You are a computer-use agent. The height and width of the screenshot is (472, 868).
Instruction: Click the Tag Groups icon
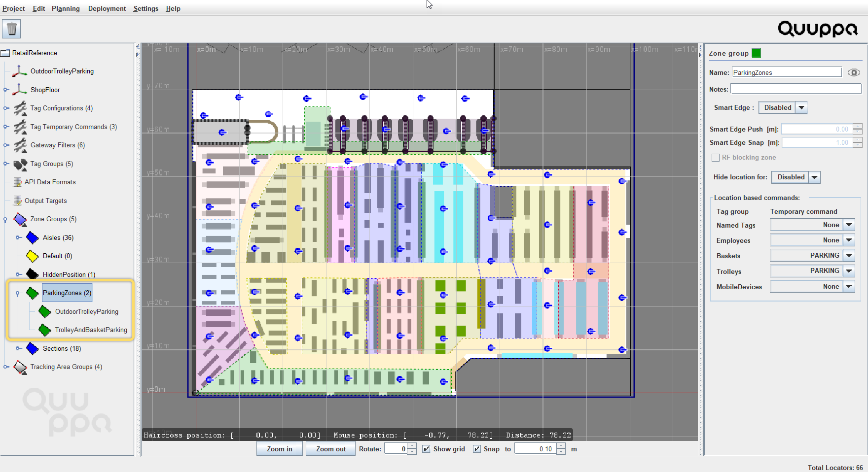pyautogui.click(x=20, y=164)
